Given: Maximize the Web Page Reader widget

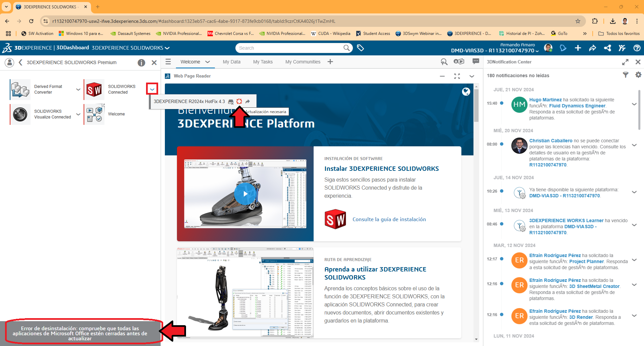Looking at the screenshot, I should click(457, 76).
